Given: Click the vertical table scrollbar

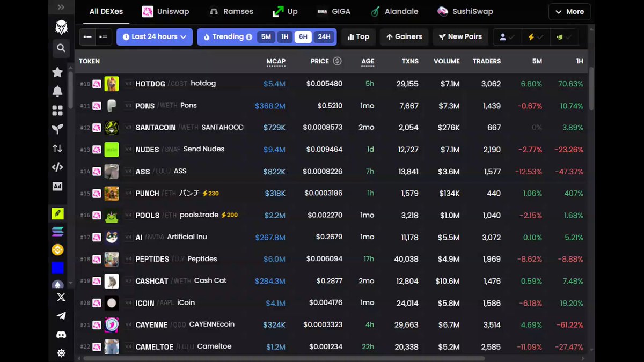Looking at the screenshot, I should pyautogui.click(x=592, y=88).
